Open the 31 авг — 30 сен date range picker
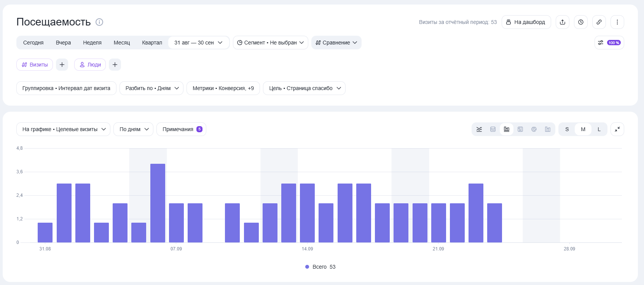Screen dimensions: 644x285 point(199,43)
